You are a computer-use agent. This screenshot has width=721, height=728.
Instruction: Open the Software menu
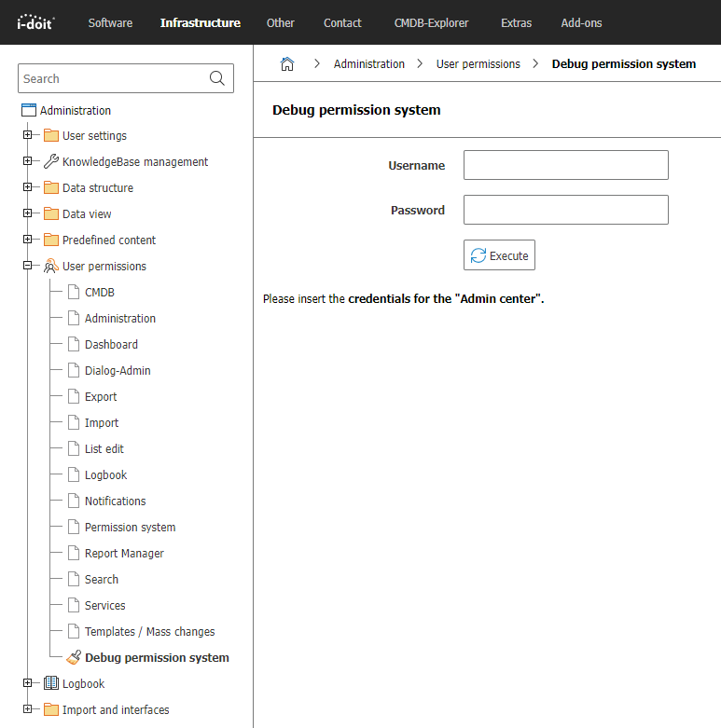110,22
